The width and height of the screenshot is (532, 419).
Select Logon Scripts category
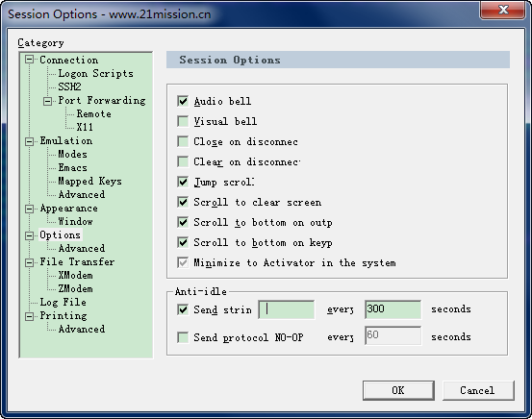(x=95, y=74)
